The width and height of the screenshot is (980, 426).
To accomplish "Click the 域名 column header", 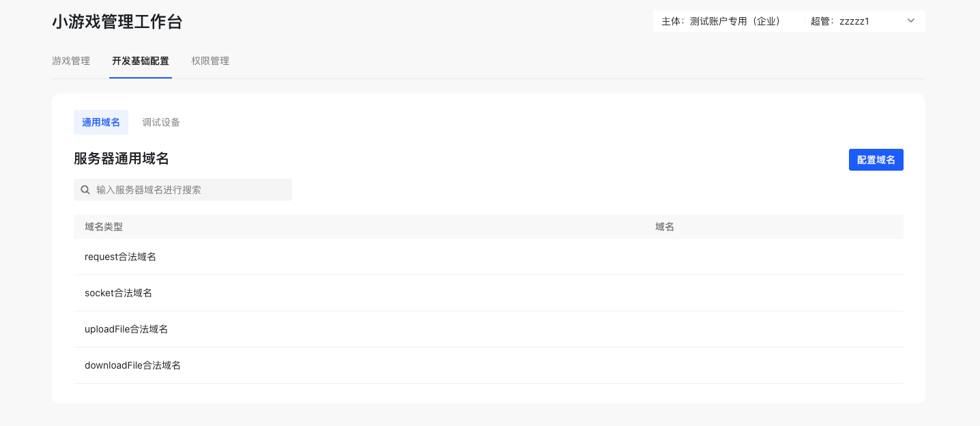I will [x=665, y=227].
